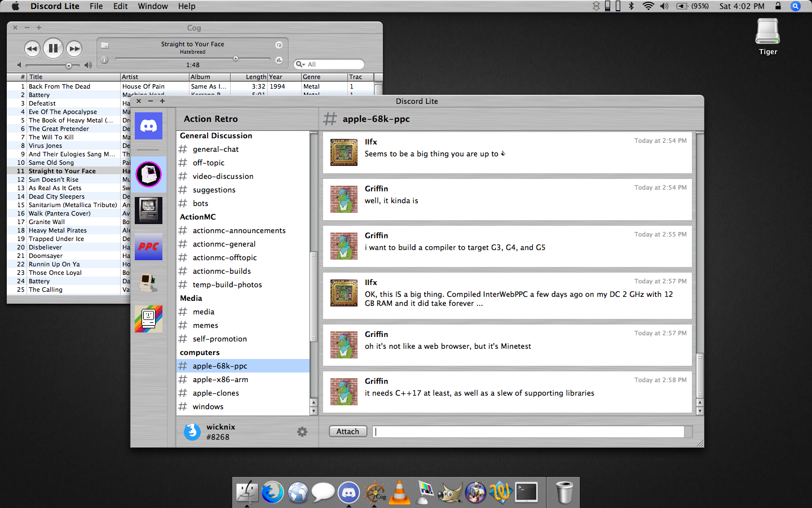Click Griffin's avatar on 'well, it kinda is' message

click(344, 199)
